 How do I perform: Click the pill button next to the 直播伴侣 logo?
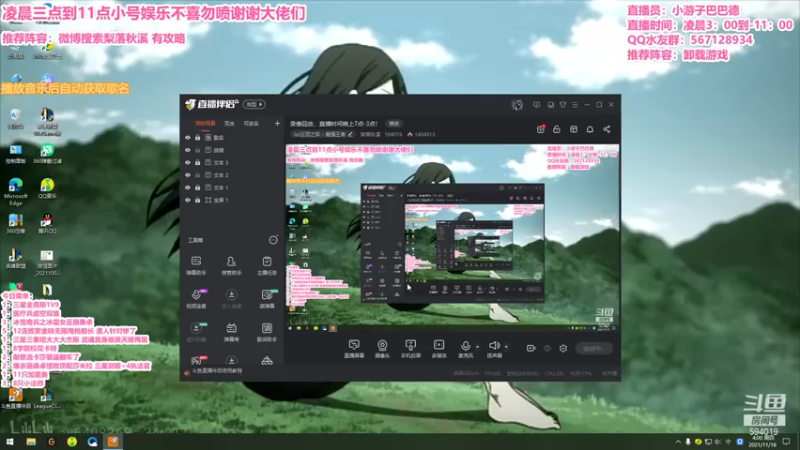point(254,104)
